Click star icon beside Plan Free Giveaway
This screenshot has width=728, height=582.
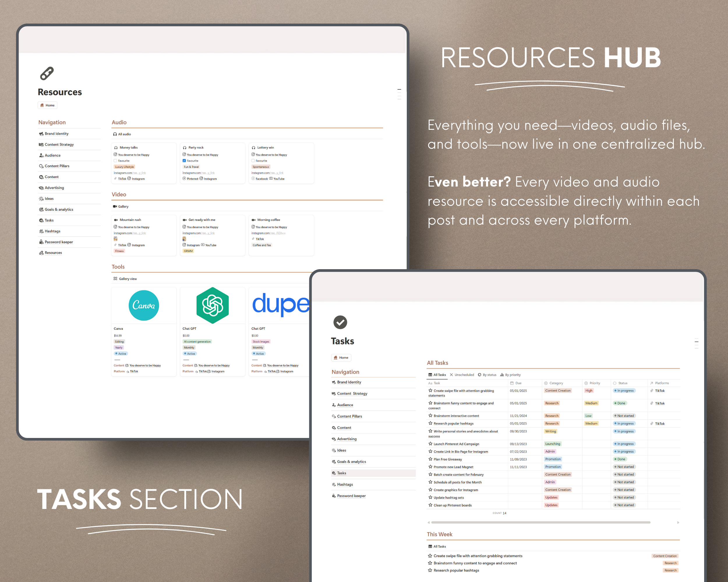430,459
